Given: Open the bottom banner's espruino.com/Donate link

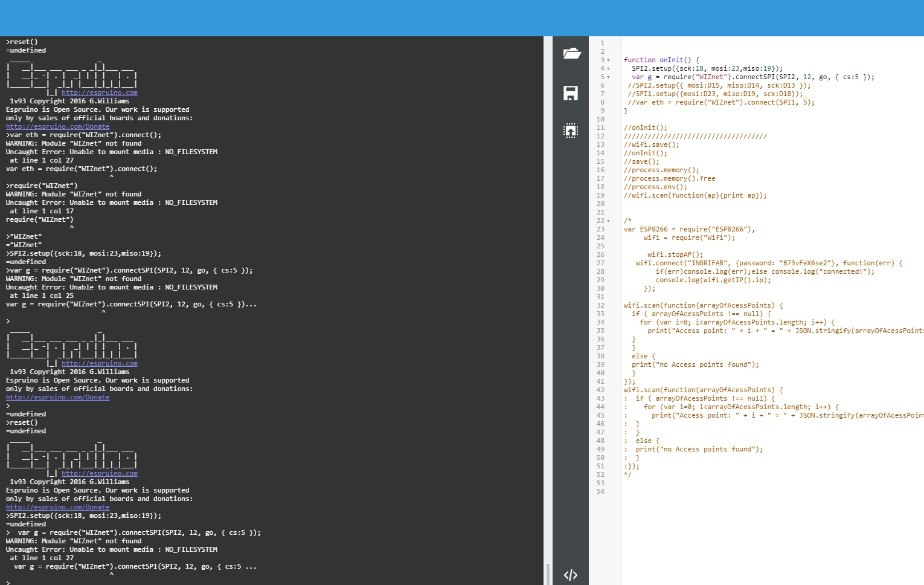Looking at the screenshot, I should click(x=58, y=507).
